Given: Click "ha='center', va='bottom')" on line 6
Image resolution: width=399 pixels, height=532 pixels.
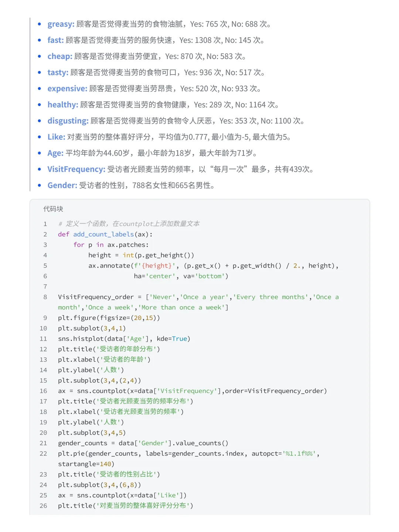Looking at the screenshot, I should point(181,276).
